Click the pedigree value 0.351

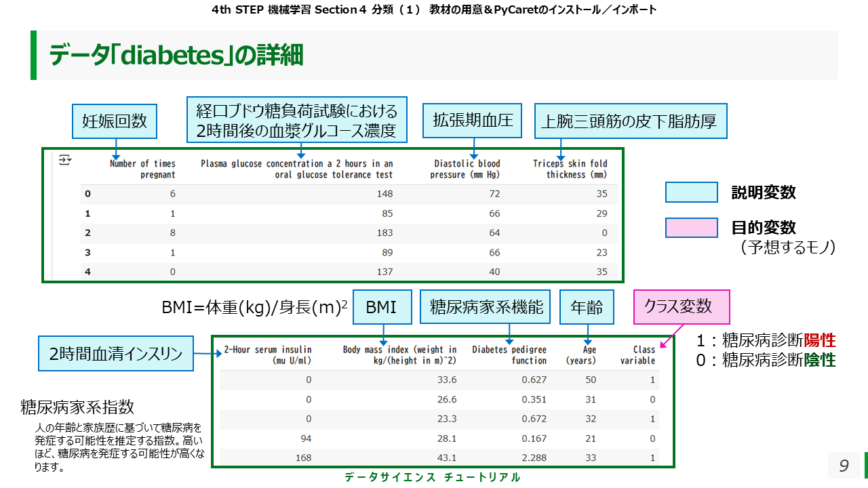534,399
